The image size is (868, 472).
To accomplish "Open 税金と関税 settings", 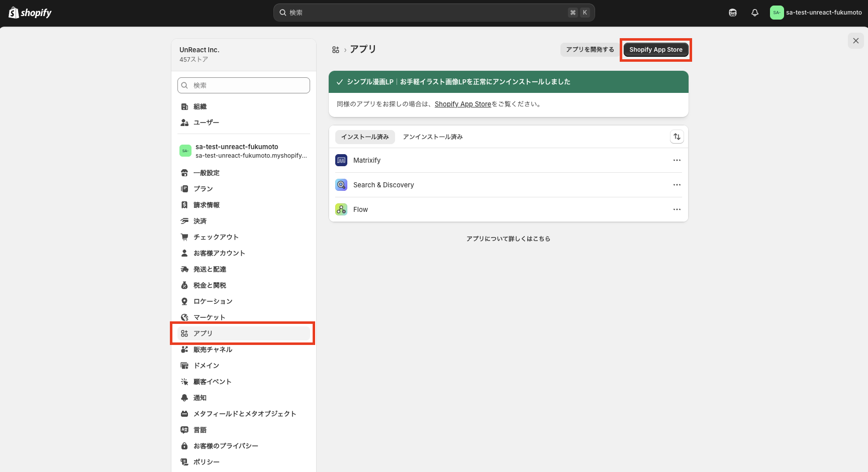I will click(x=244, y=285).
